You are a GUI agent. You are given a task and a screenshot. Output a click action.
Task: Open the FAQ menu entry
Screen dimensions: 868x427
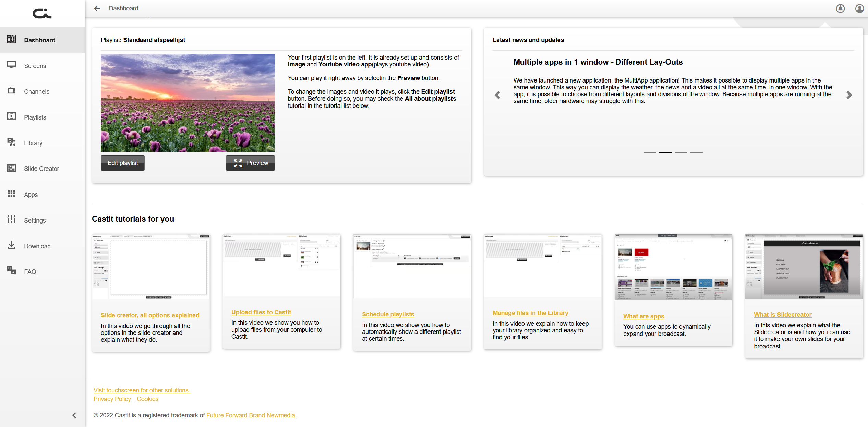click(30, 272)
